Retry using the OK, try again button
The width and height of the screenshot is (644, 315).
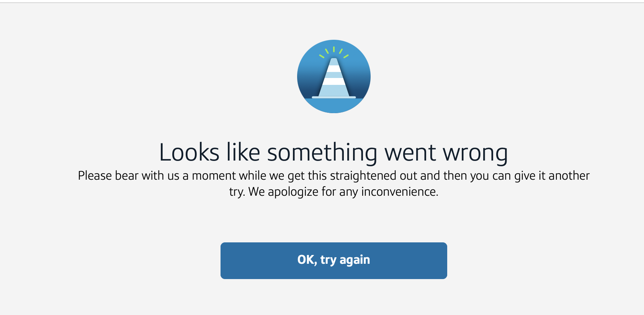[334, 261]
